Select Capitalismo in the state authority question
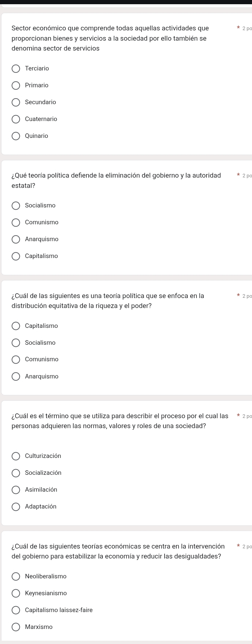 click(16, 256)
